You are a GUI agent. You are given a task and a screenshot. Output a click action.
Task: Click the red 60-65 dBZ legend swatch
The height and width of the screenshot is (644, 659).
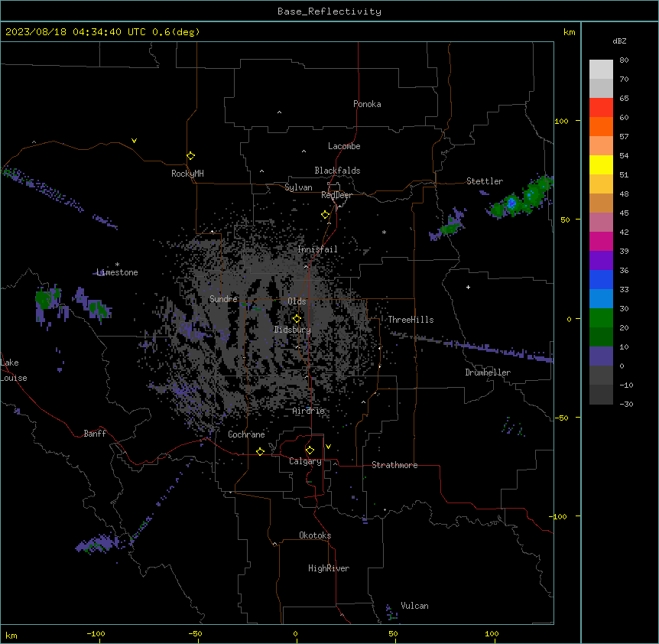(x=601, y=108)
